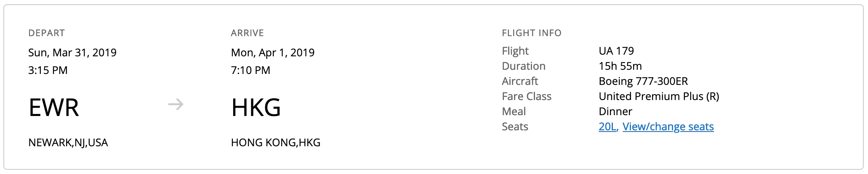
Task: Click the ARRIVE heading
Action: tap(248, 33)
